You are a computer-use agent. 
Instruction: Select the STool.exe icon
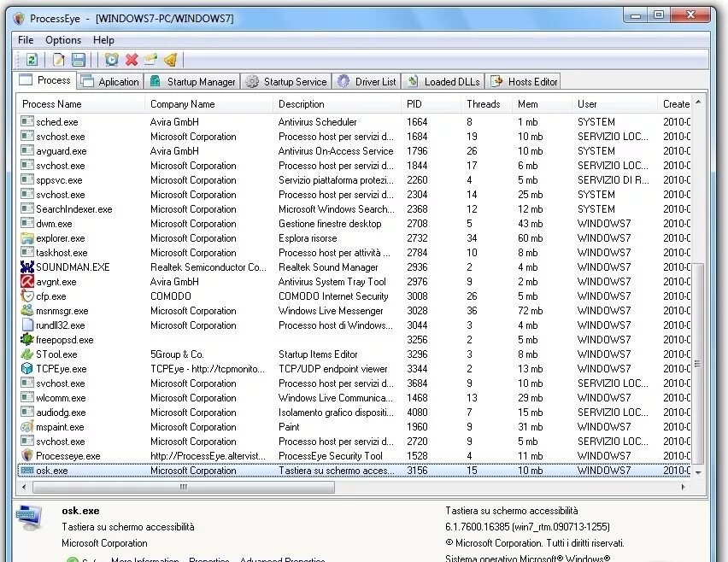click(x=27, y=354)
